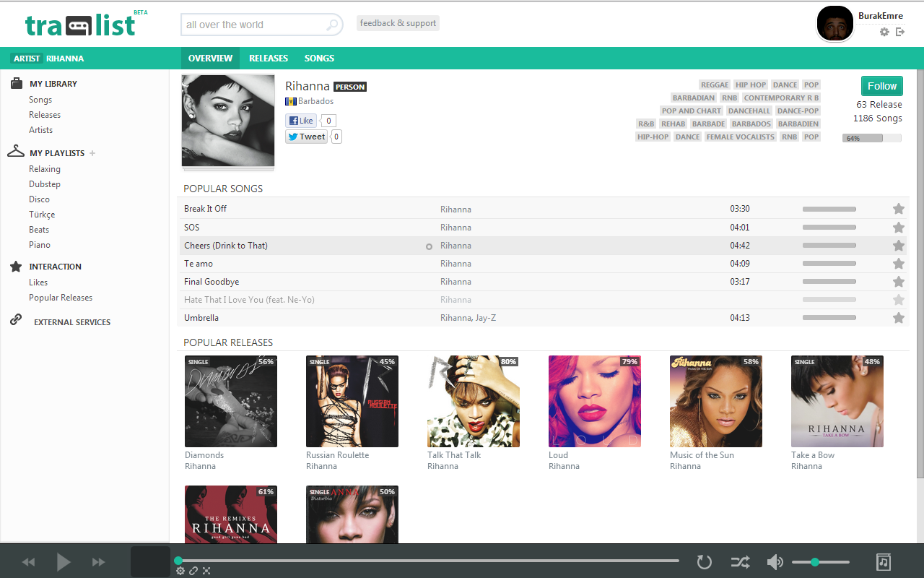Switch to Songs tab
The width and height of the screenshot is (924, 578).
(319, 59)
